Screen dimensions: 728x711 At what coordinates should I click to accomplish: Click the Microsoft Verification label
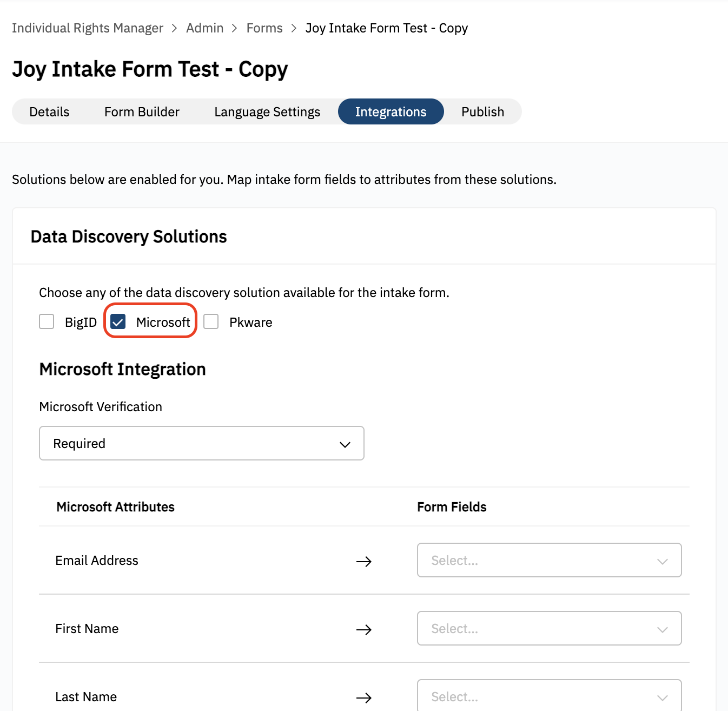coord(101,407)
